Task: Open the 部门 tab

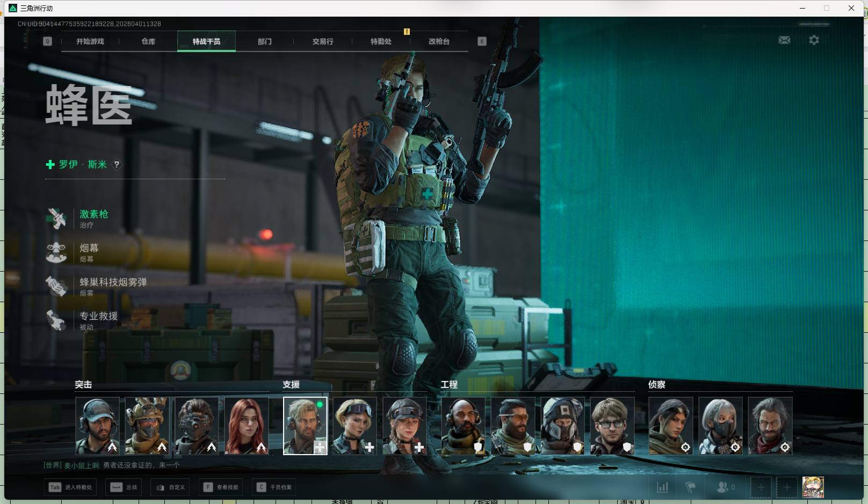Action: click(x=265, y=41)
